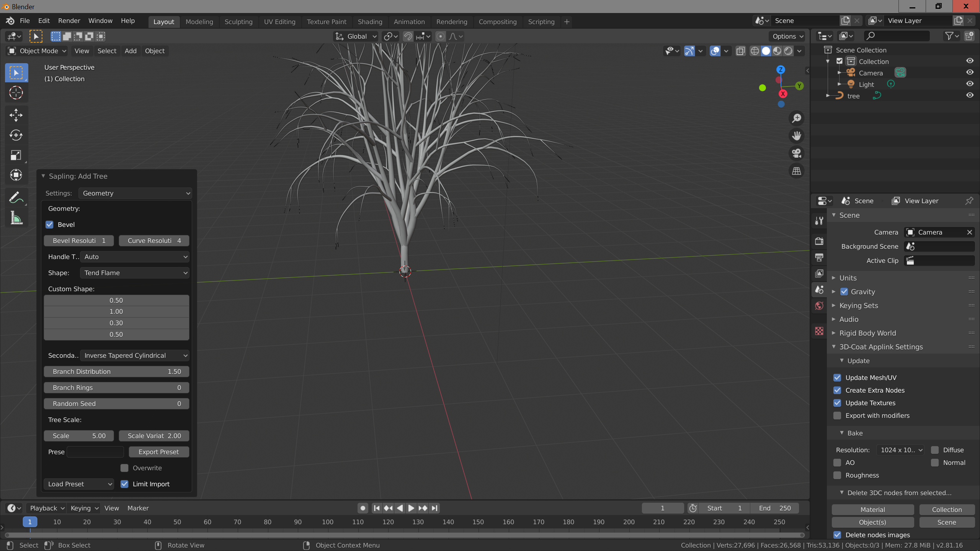The height and width of the screenshot is (551, 980).
Task: Expand the Units panel
Action: 848,278
